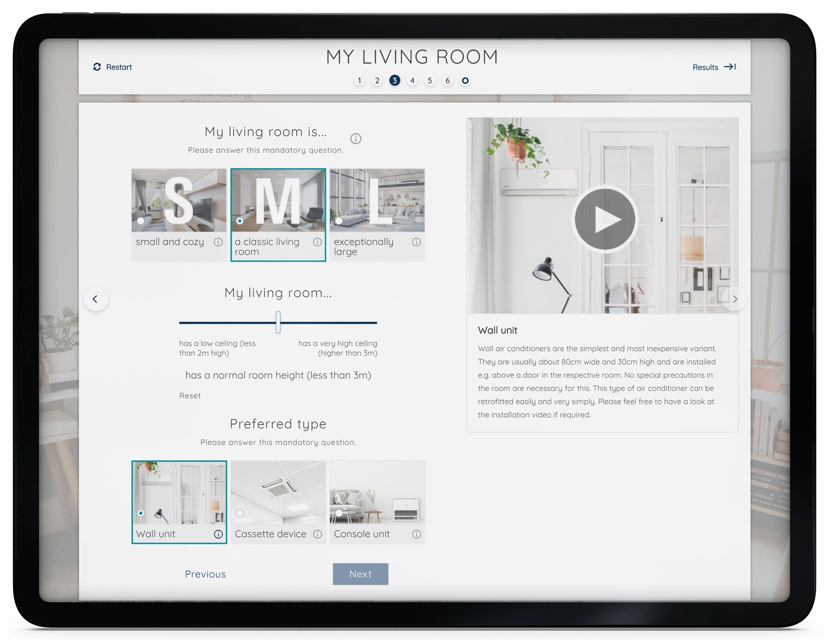Jump to step 1 in progress
This screenshot has width=831, height=644.
click(x=359, y=80)
